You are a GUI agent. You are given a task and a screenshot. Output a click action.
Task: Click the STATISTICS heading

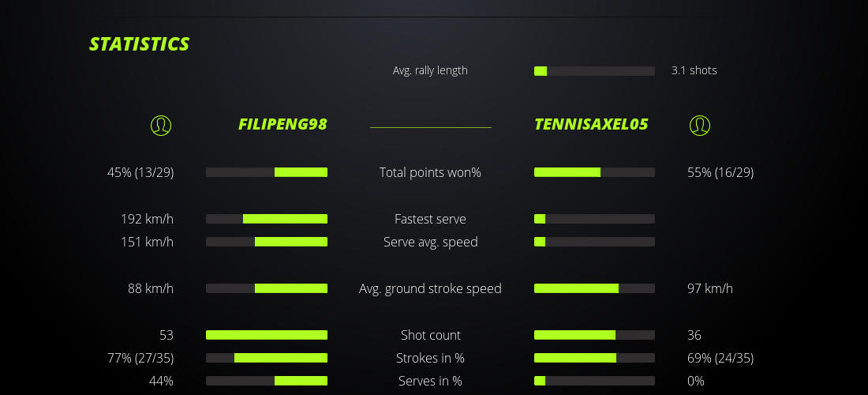point(140,44)
